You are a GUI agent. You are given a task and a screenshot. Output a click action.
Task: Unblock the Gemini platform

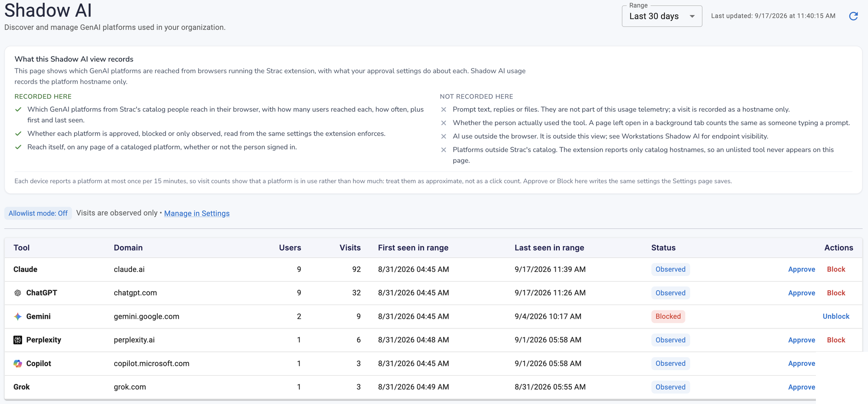point(836,316)
